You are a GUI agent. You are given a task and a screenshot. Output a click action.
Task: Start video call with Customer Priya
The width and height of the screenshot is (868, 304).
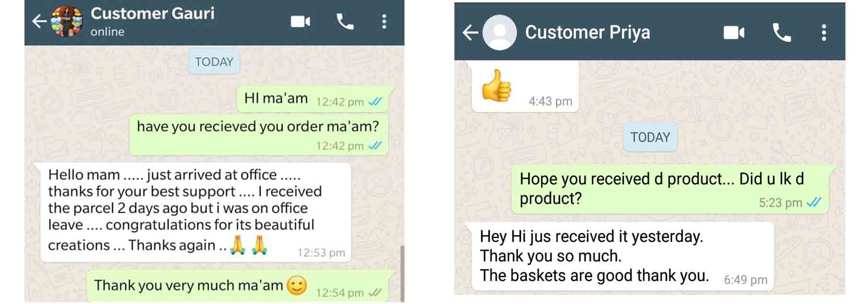tap(734, 33)
